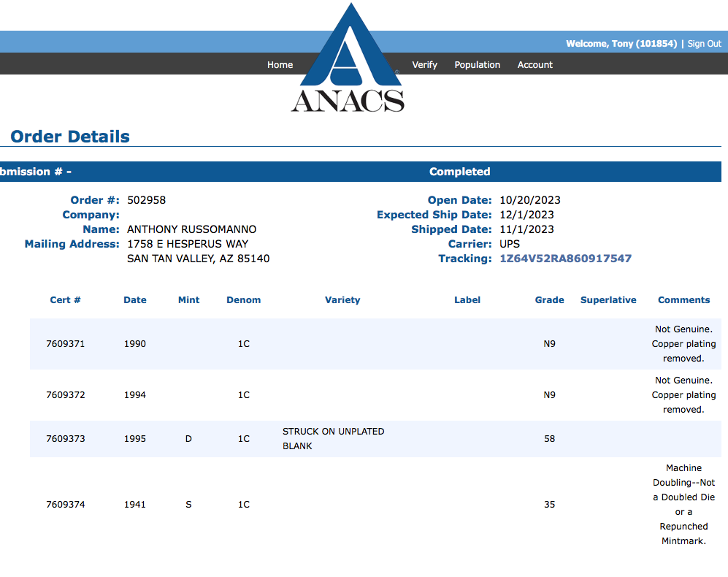728x577 pixels.
Task: Select cert number 7609373 row
Action: point(65,439)
